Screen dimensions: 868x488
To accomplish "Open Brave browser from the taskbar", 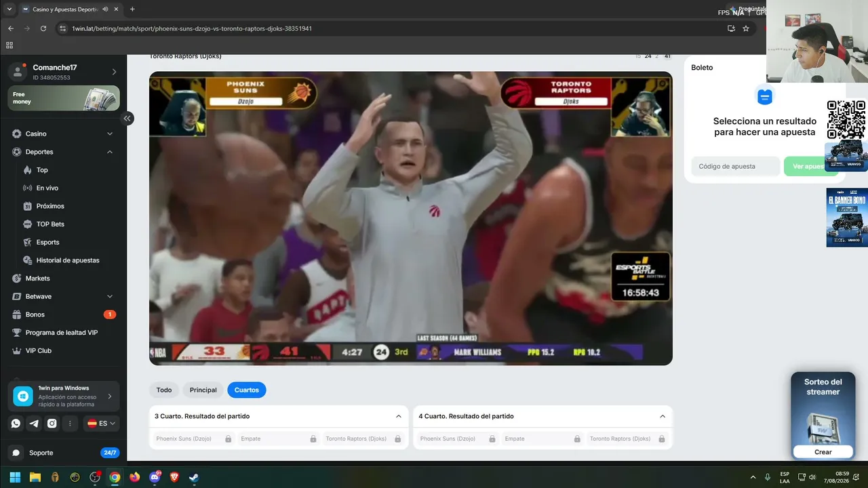I will [x=174, y=477].
